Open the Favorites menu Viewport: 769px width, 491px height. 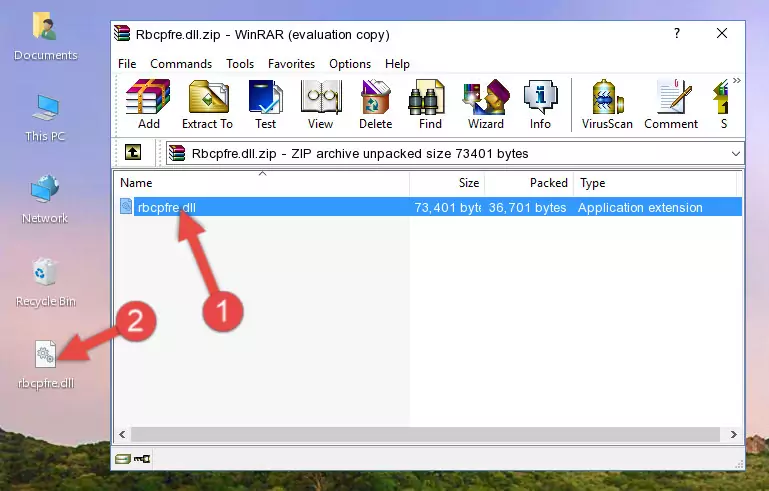tap(291, 64)
